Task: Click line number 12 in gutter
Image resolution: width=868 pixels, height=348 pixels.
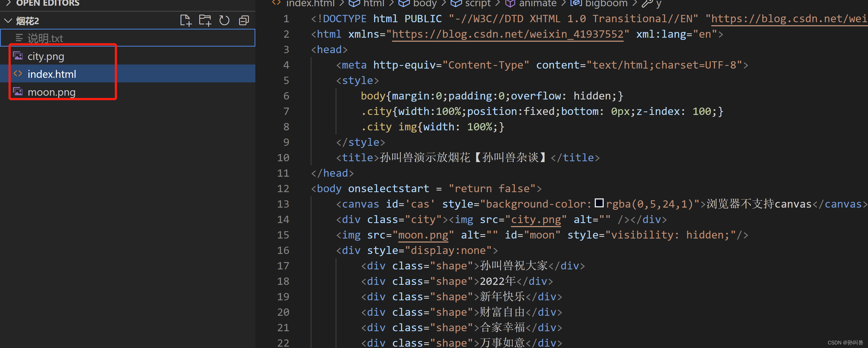Action: pyautogui.click(x=283, y=189)
